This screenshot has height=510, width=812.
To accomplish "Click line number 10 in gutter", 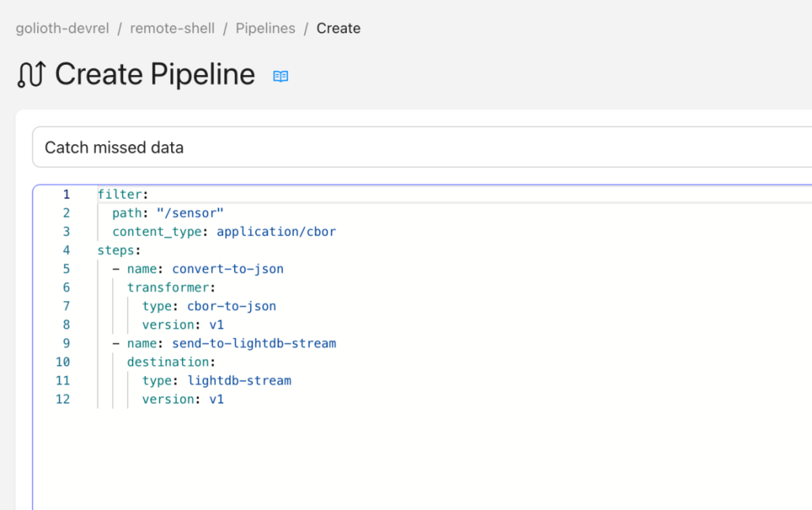I will click(62, 362).
